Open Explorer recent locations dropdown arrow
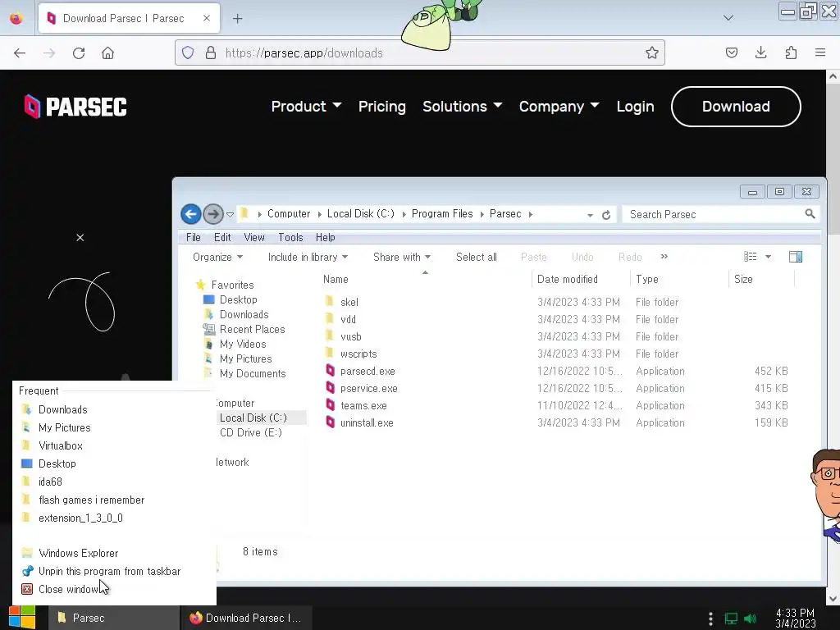 coord(230,214)
